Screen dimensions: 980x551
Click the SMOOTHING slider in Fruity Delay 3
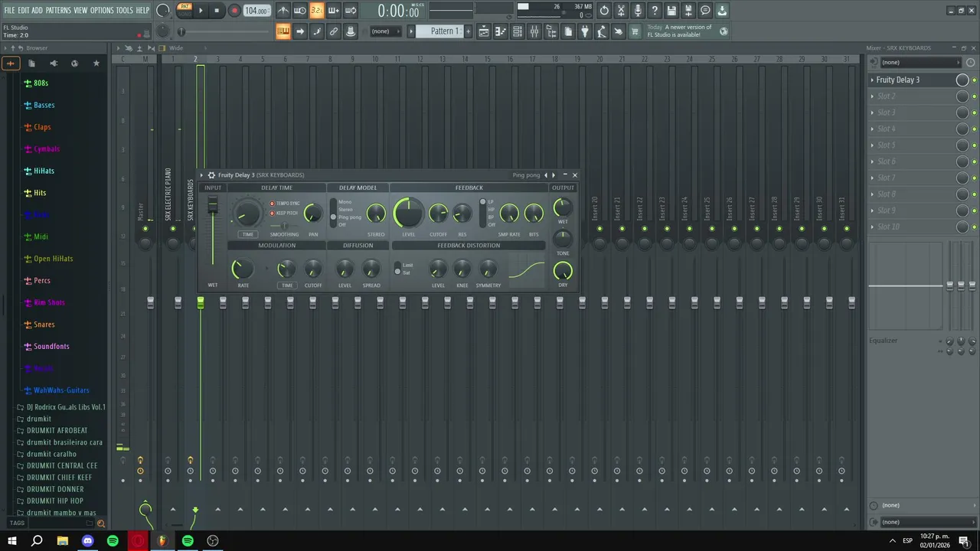284,227
